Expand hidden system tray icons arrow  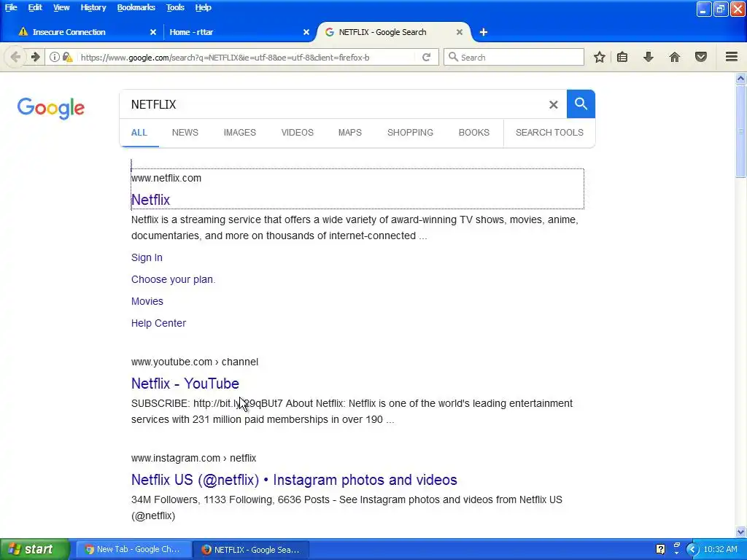tap(692, 549)
